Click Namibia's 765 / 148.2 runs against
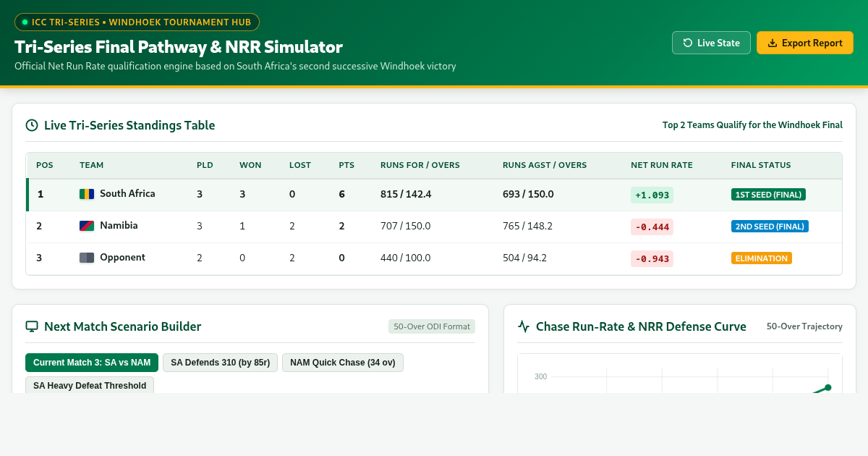868x456 pixels. click(527, 226)
